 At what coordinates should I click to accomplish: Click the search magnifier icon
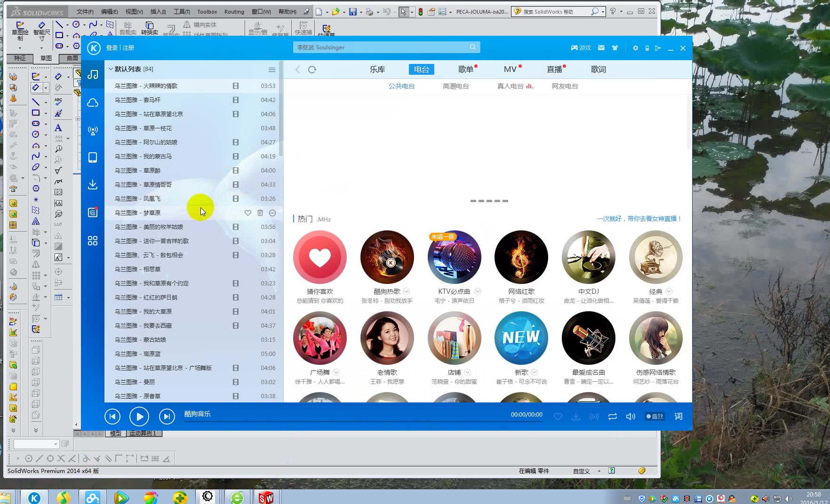pyautogui.click(x=473, y=47)
